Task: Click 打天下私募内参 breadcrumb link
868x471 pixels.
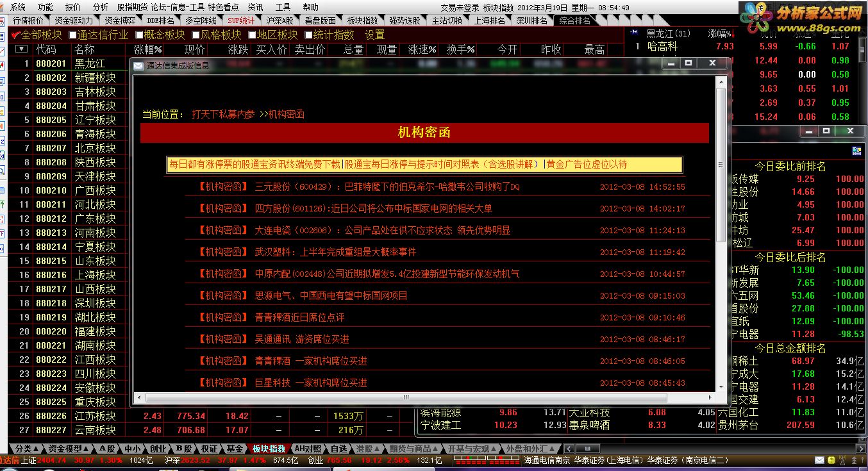Action: point(223,115)
